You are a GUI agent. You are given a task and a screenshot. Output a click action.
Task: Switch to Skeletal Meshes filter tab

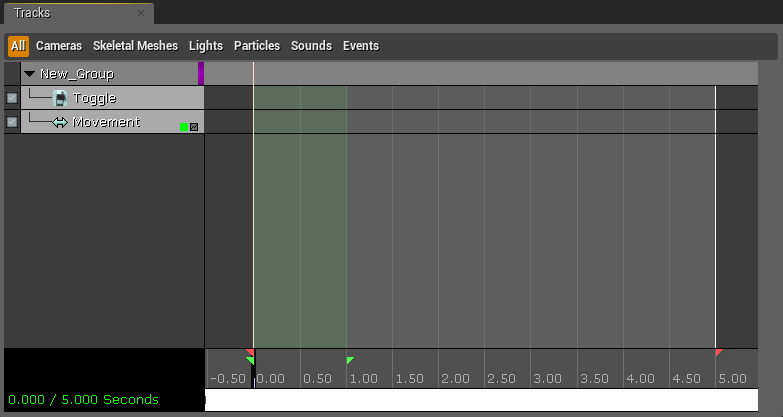click(135, 46)
